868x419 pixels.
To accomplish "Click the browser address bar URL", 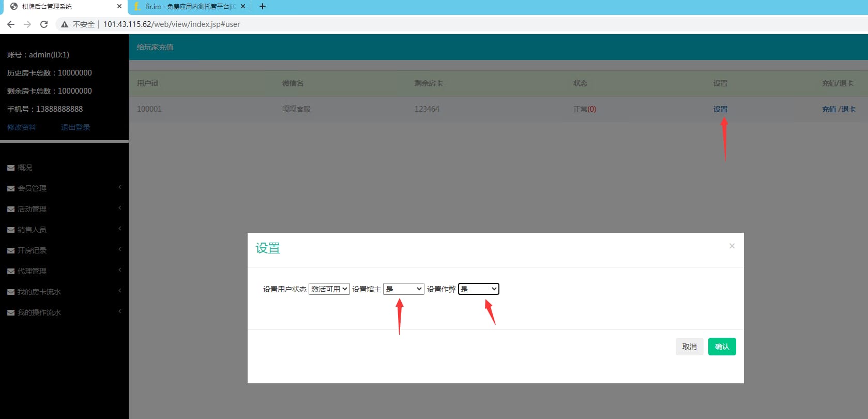I will (x=172, y=24).
